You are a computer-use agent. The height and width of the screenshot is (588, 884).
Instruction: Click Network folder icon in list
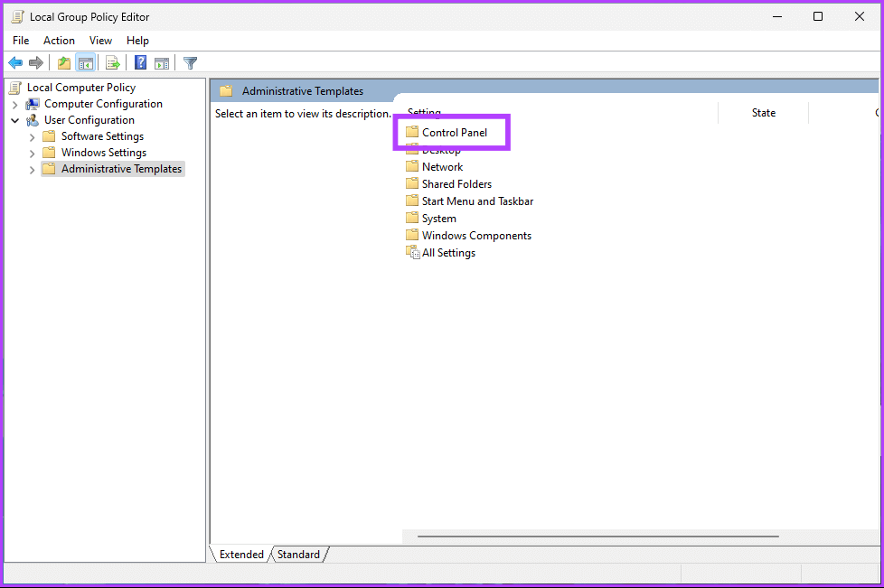412,167
